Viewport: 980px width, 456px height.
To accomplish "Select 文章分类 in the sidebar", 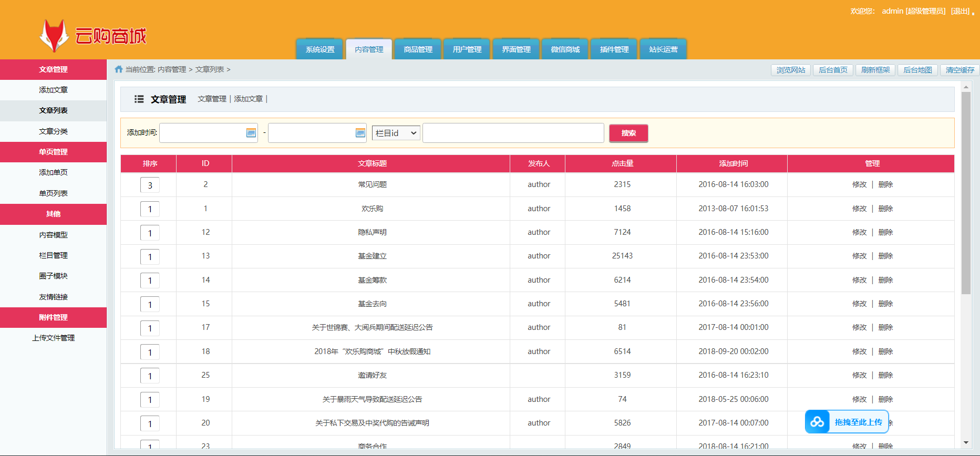I will tap(53, 131).
